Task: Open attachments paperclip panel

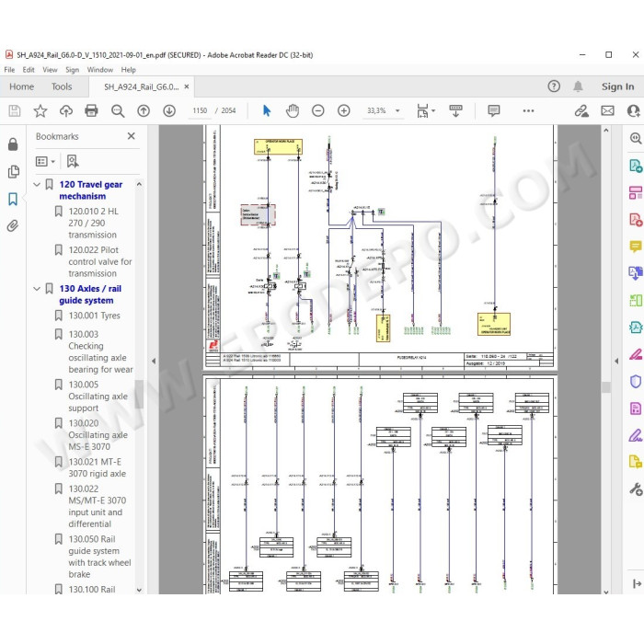Action: (13, 226)
